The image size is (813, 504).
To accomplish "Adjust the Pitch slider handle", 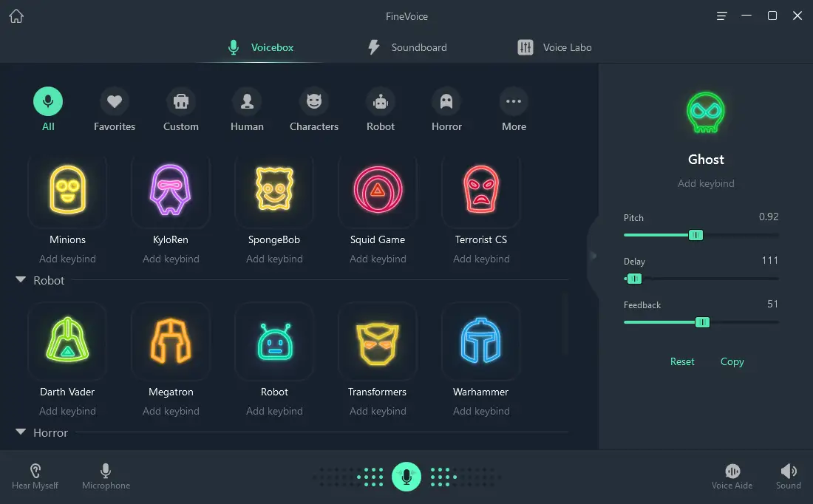I will point(695,235).
